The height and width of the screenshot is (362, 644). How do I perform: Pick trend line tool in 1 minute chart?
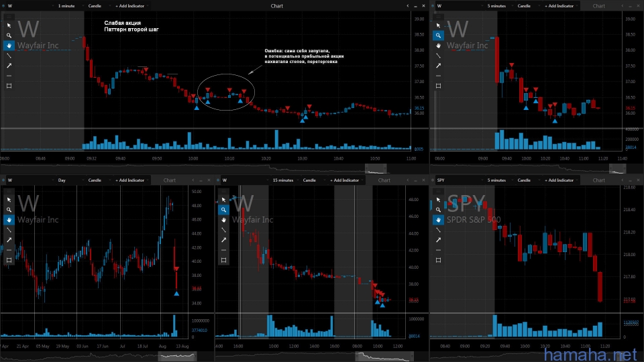click(x=9, y=56)
